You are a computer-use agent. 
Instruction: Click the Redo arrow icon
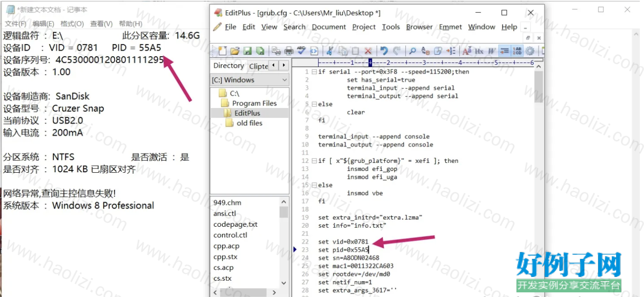pos(396,51)
